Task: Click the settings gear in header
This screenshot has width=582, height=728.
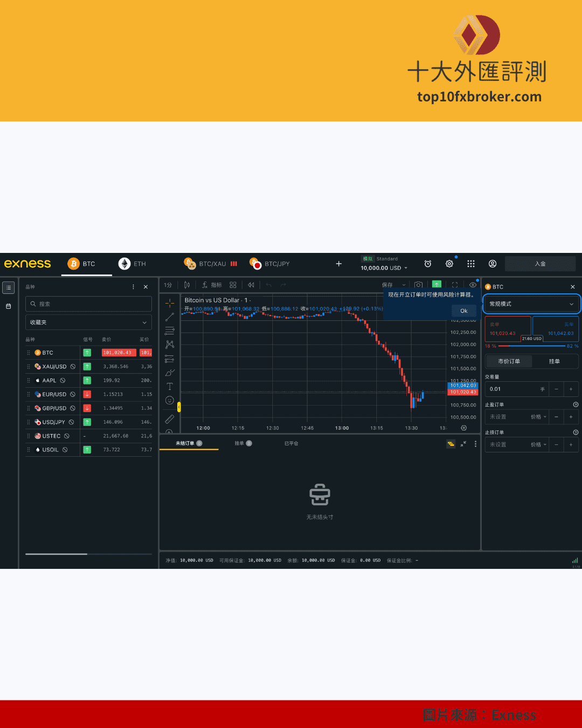Action: 449,264
